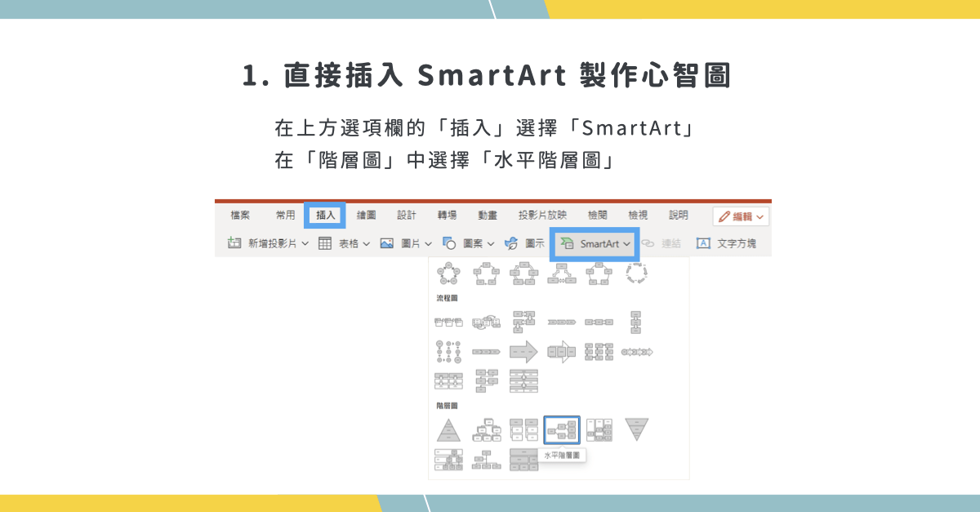Pick the two-column labeled hierarchy layout
This screenshot has width=980, height=512.
point(523,430)
